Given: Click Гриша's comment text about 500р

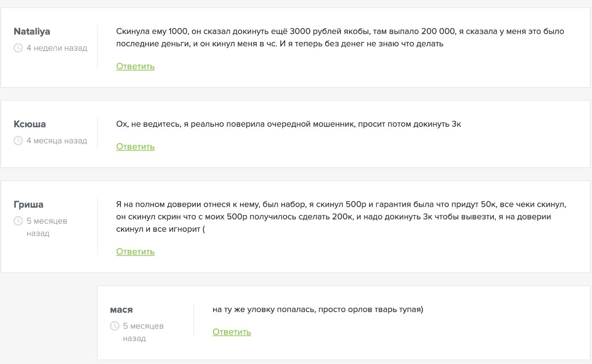Looking at the screenshot, I should (x=340, y=217).
